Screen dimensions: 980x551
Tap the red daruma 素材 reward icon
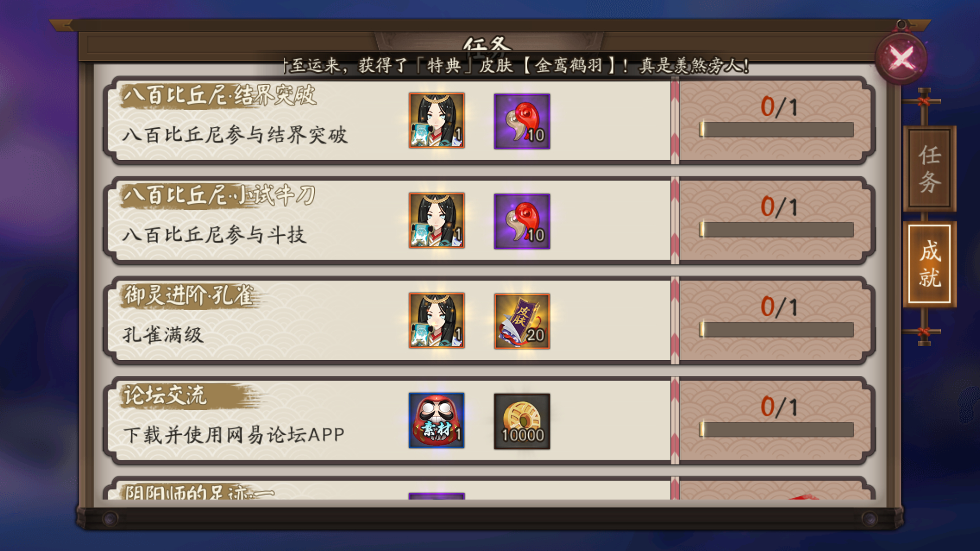pos(437,420)
